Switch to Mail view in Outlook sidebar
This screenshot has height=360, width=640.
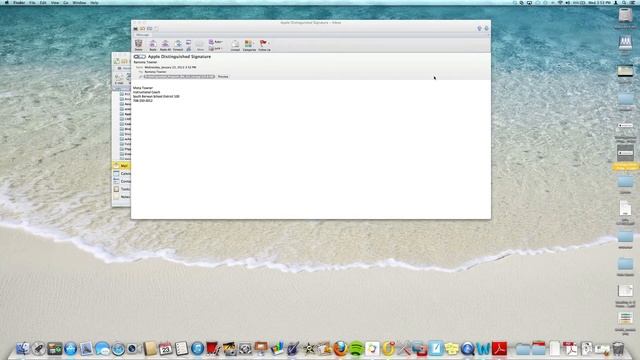[121, 166]
